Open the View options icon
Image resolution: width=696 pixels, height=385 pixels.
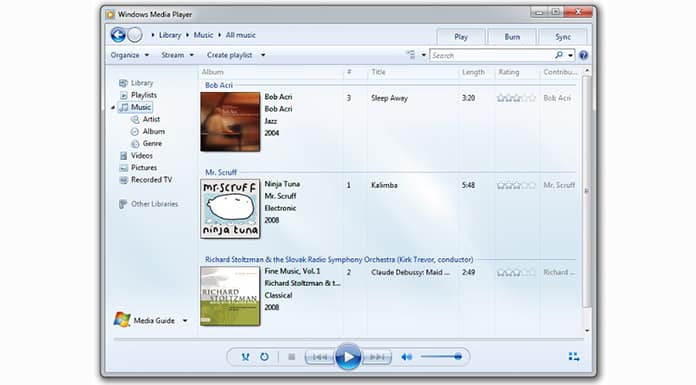411,55
